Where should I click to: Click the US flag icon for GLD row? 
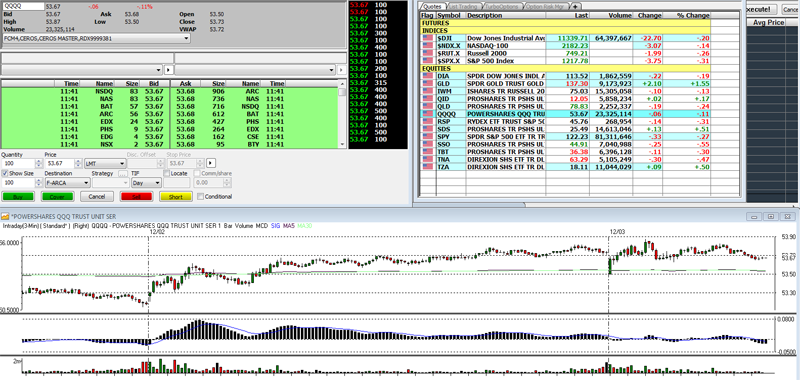tap(427, 83)
